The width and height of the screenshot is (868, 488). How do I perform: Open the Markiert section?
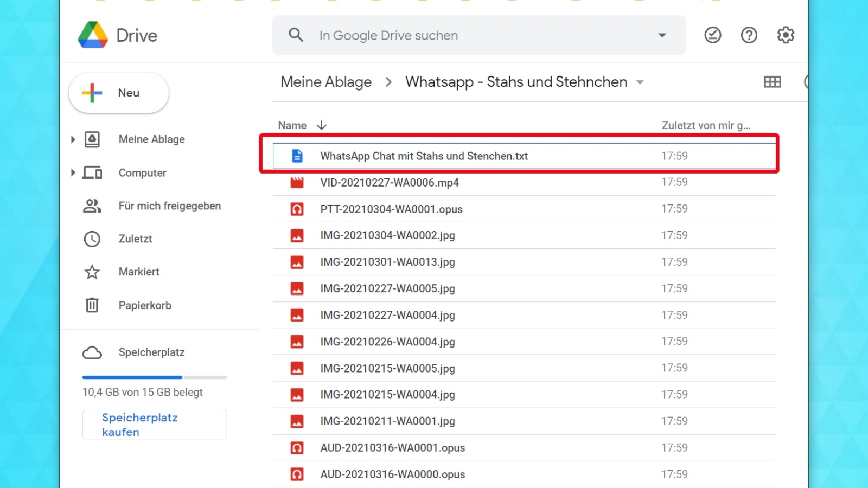[x=139, y=272]
